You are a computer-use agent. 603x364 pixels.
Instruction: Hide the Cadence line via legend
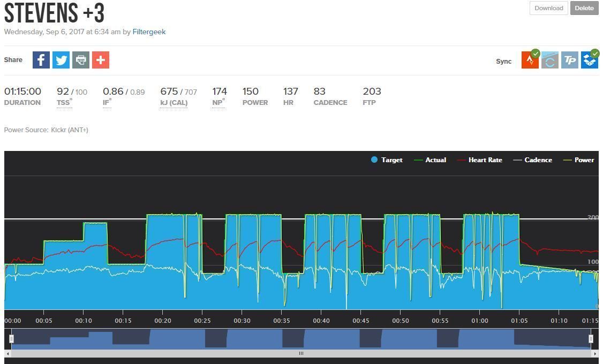click(x=532, y=160)
